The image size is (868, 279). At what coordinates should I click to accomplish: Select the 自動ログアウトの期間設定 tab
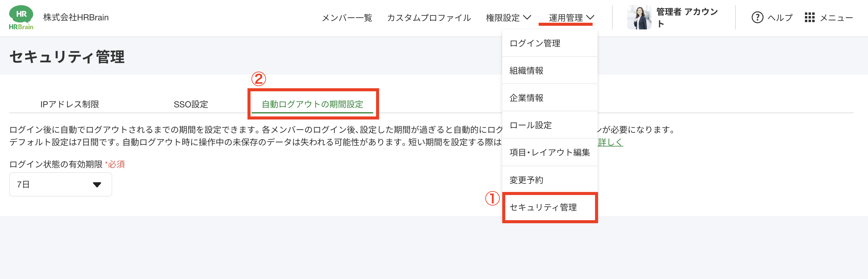tap(312, 104)
